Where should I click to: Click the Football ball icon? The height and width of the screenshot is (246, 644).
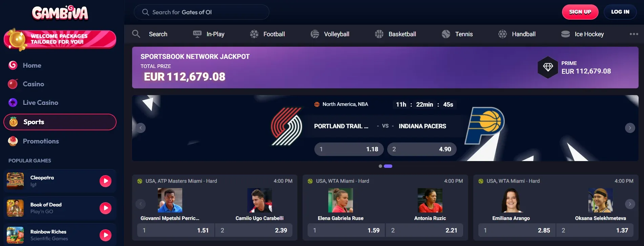[x=254, y=34]
